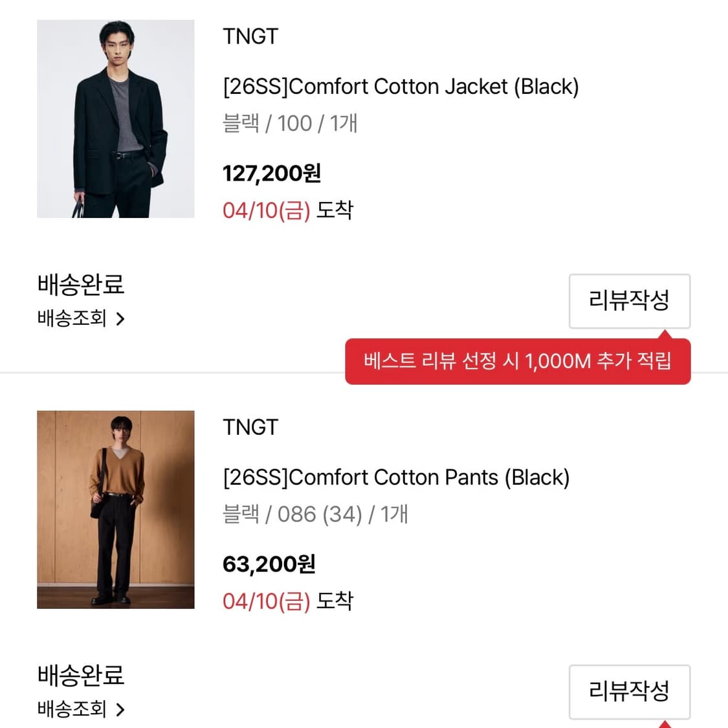Open 리뷰작성 for the Cotton Pants
This screenshot has width=728, height=728.
(629, 692)
